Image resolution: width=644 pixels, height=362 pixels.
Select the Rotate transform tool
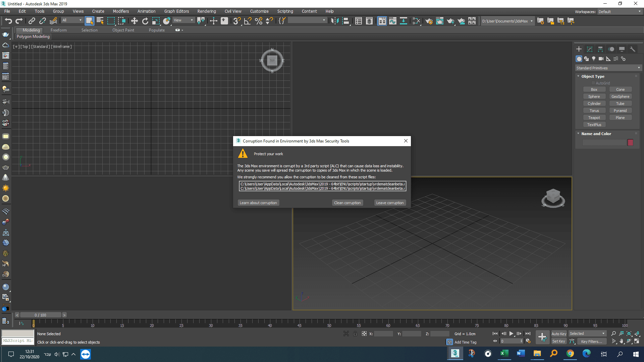tap(145, 21)
